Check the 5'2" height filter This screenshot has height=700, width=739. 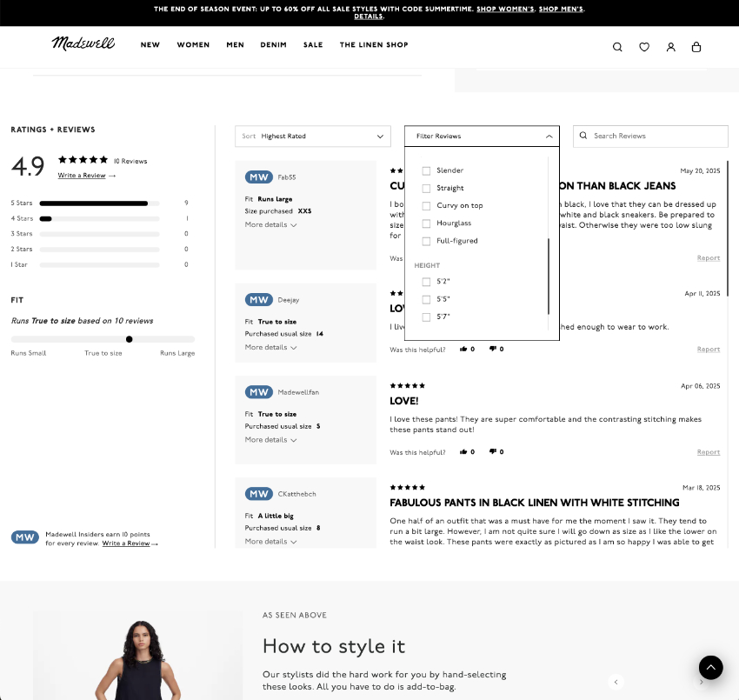pos(426,282)
